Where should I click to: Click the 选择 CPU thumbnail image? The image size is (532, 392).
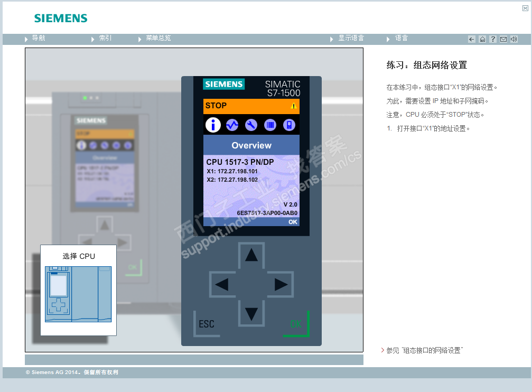78,294
